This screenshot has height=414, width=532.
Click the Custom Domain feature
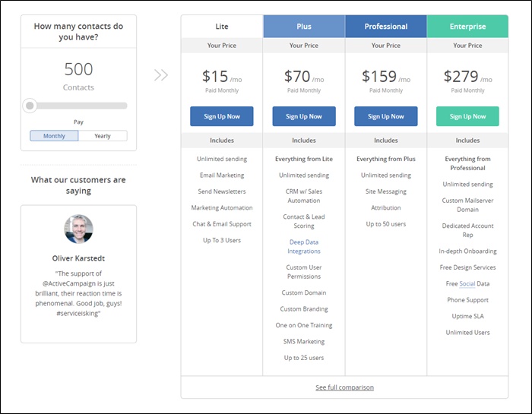click(x=304, y=292)
